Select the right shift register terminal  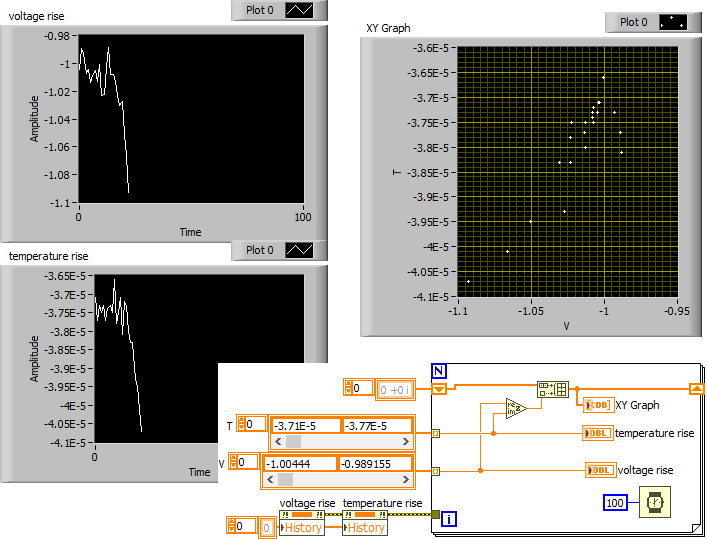[697, 389]
